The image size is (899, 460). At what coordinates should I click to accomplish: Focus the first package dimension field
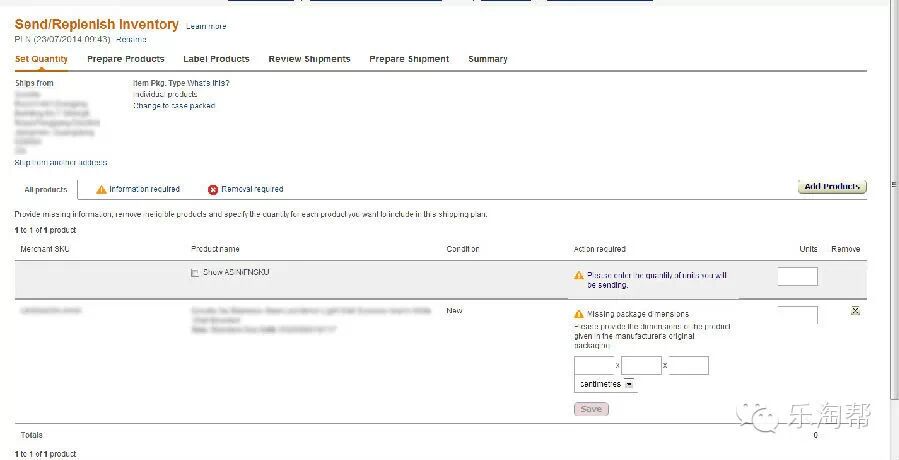coord(594,365)
